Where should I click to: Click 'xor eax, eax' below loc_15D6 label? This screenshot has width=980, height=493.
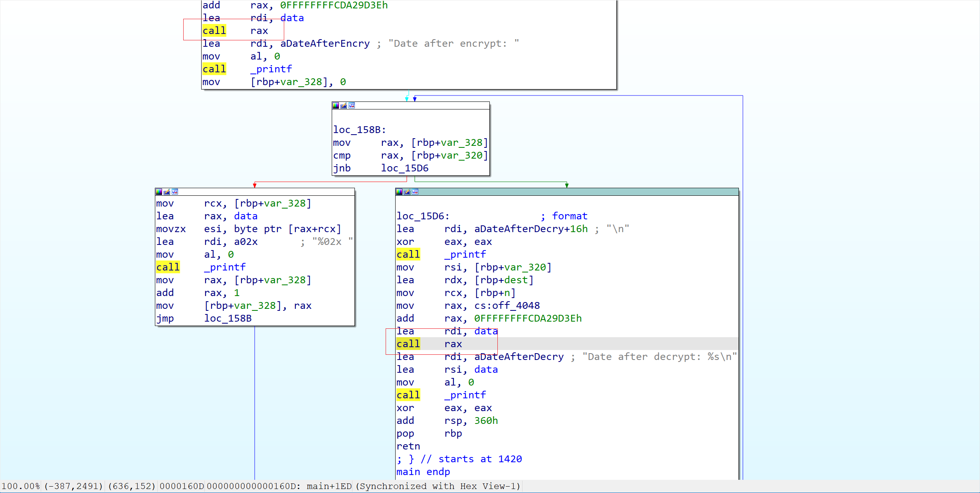(444, 242)
